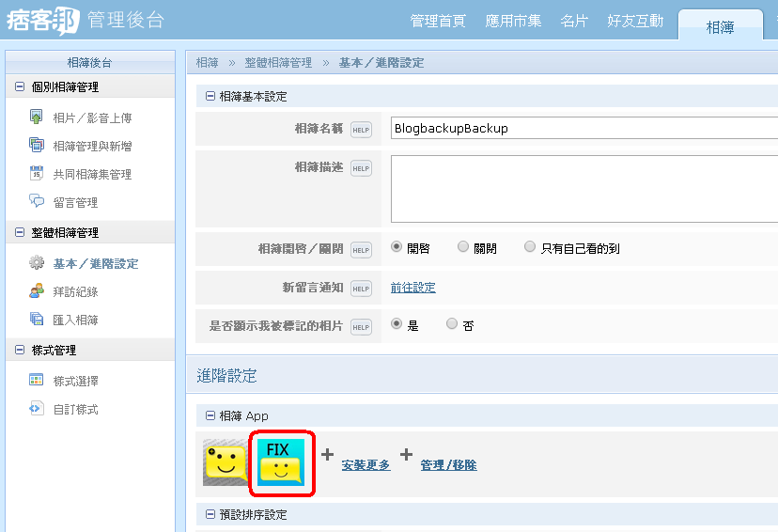Open 應用市集 in top navigation
778x532 pixels.
pos(514,21)
